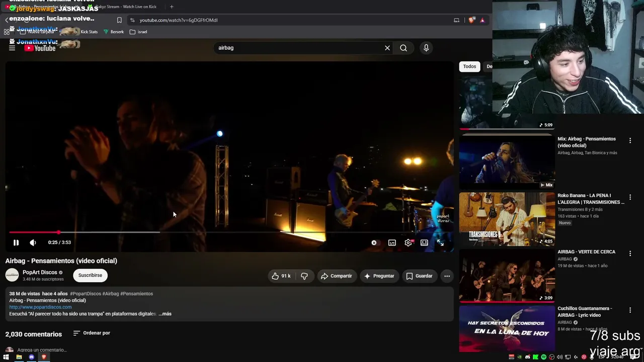The image size is (644, 362).
Task: Open a new browser tab
Action: click(172, 7)
